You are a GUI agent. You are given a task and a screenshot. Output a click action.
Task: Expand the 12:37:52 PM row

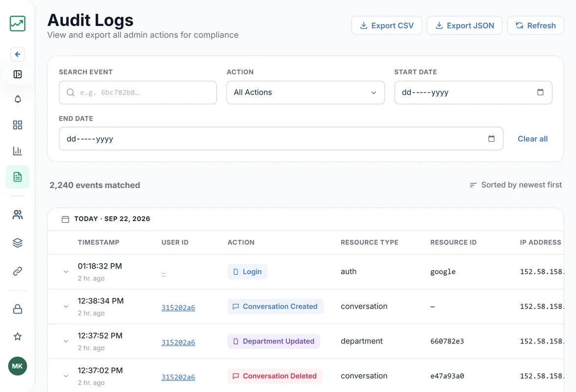[x=66, y=342]
